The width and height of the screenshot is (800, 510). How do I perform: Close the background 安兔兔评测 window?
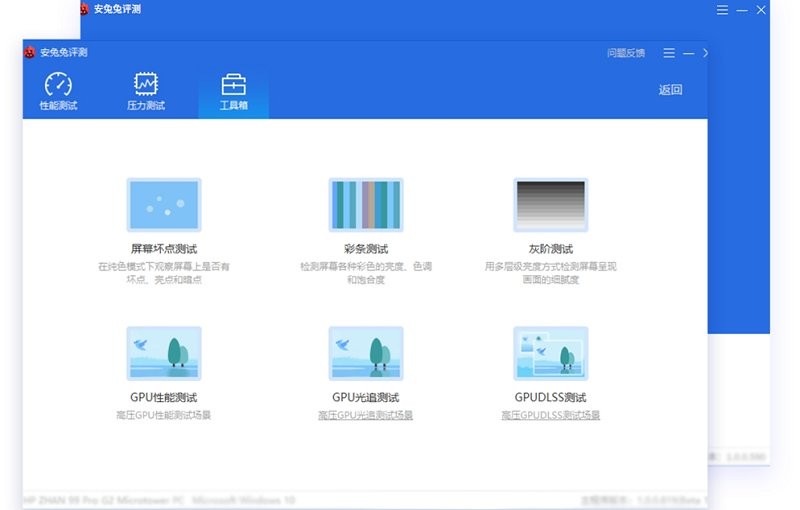[761, 9]
